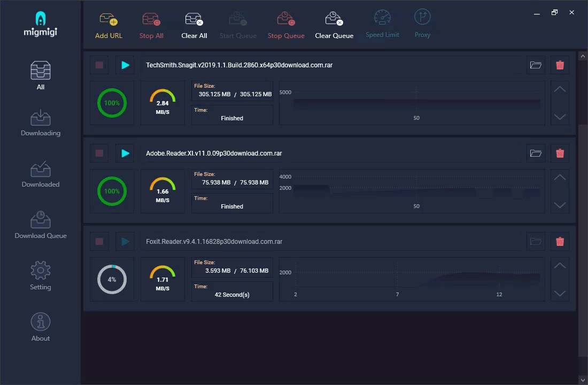Delete the Adobe Reader XI download

click(x=560, y=153)
